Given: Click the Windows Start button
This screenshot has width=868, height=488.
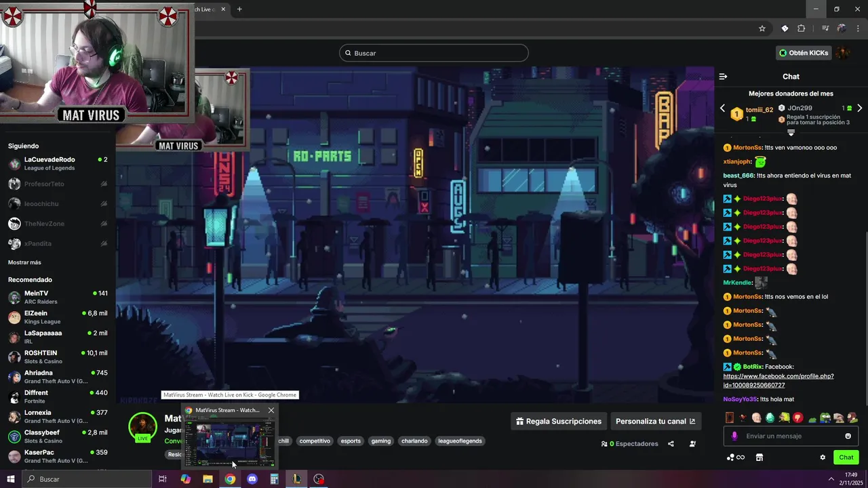Looking at the screenshot, I should click(x=11, y=479).
